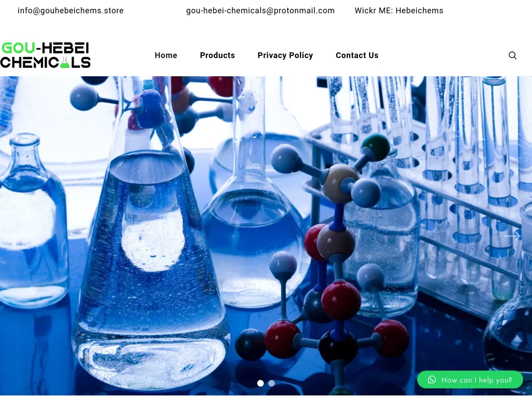Click the green GOU-HEBEI logo wordmark
Screen dimensions: 532x399
coord(45,48)
